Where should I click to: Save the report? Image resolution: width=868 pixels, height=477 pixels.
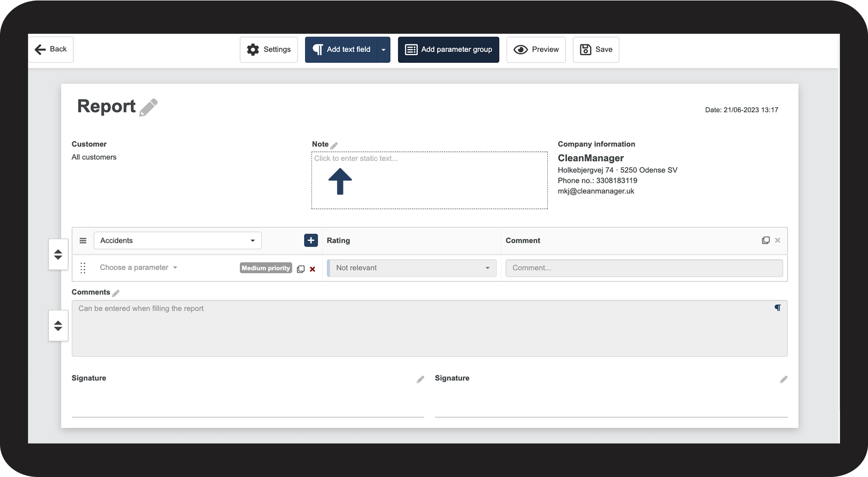click(x=596, y=50)
